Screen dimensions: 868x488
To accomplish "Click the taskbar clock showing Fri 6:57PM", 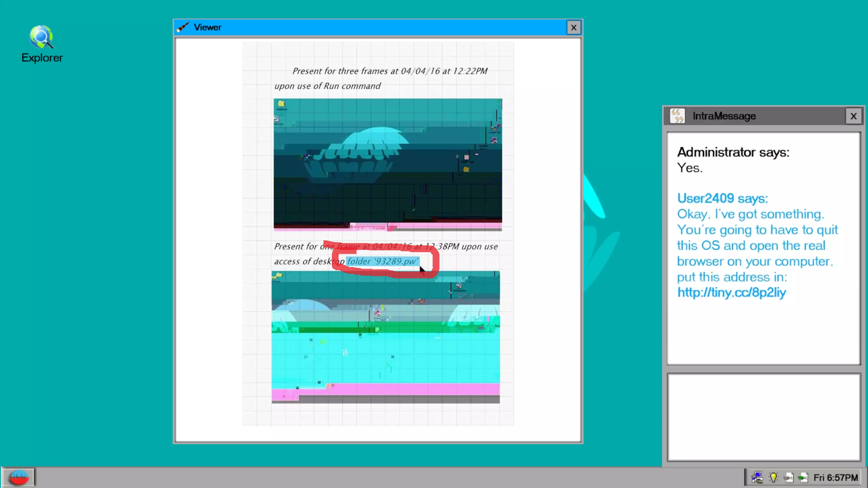I will point(835,477).
